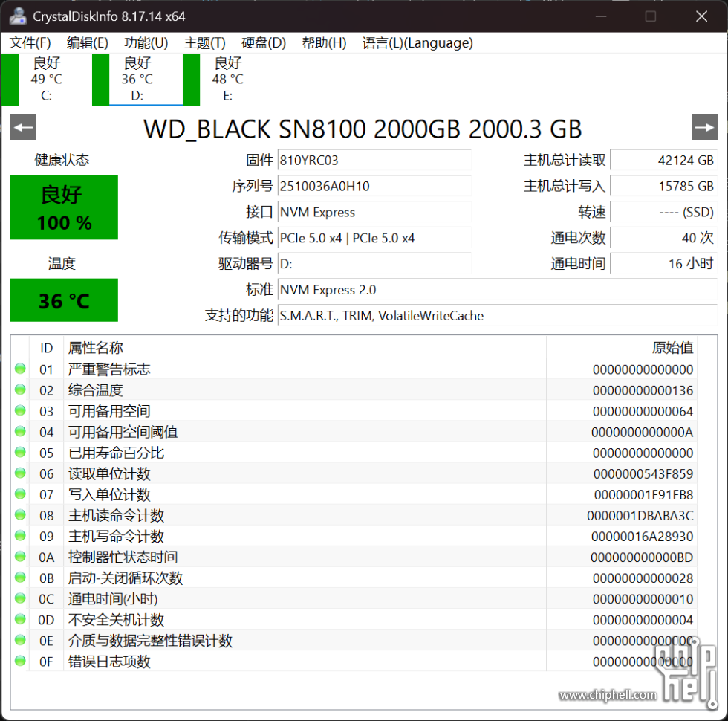Click status dot for attribute 03 可用备用空间

coord(20,410)
